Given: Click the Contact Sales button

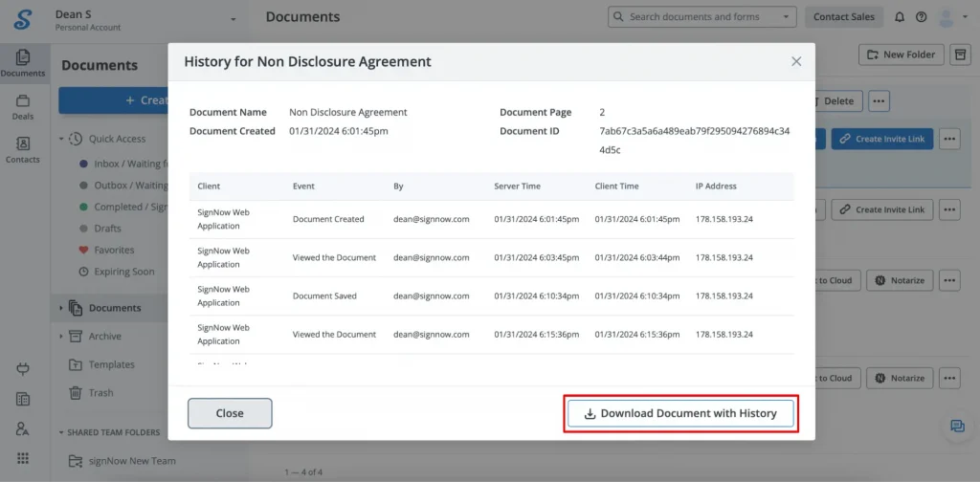Looking at the screenshot, I should coord(843,17).
